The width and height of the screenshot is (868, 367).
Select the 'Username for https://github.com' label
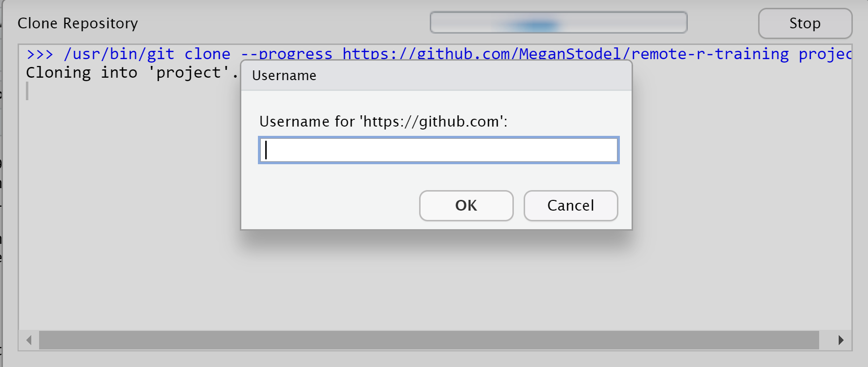[384, 122]
